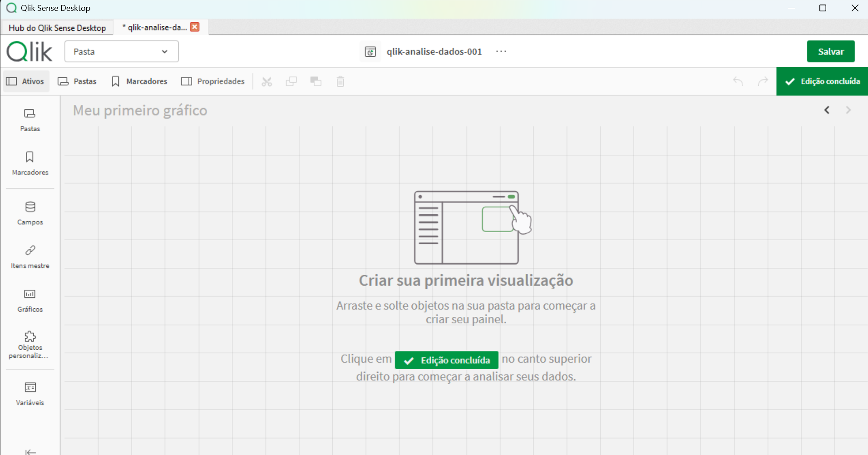Close the qlik-analise-da... tab
This screenshot has height=455, width=868.
point(195,27)
